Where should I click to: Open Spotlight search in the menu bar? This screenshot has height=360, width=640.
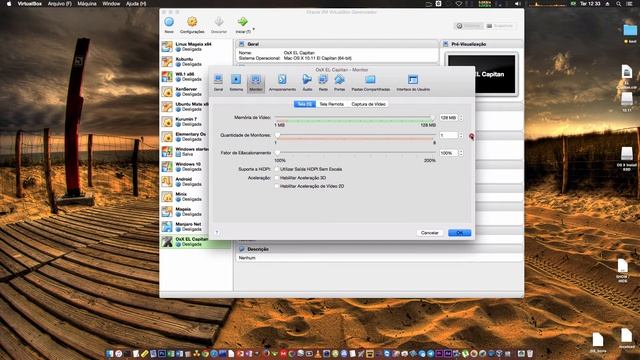619,4
